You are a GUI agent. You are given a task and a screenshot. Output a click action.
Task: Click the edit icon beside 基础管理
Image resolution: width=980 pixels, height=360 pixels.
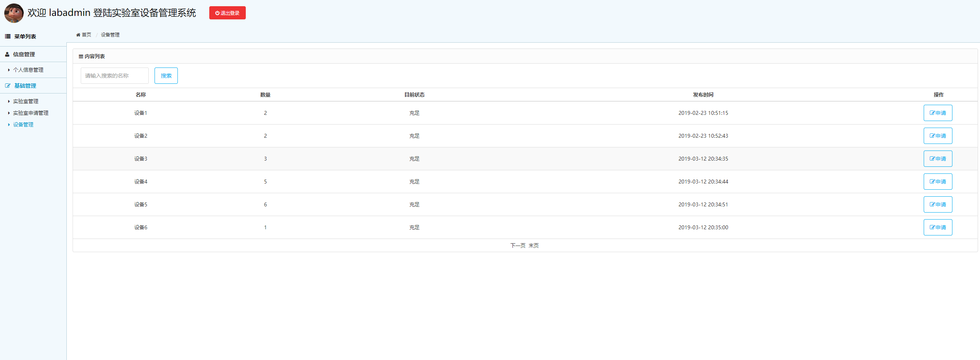pos(8,86)
